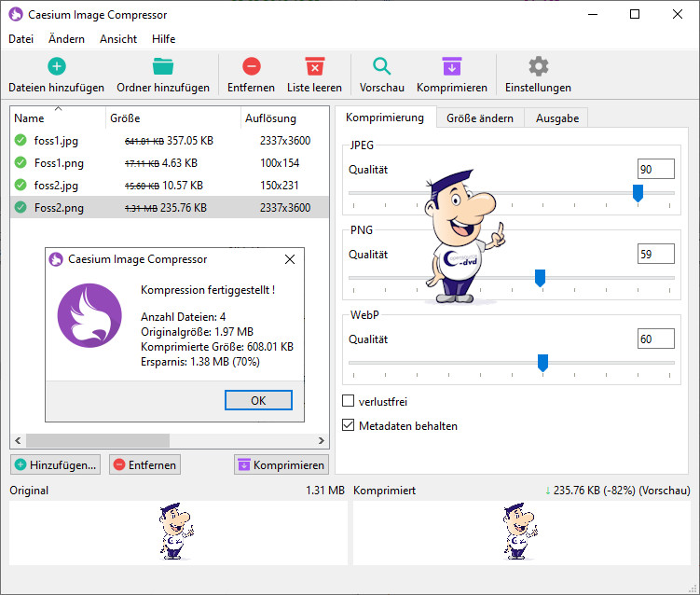The width and height of the screenshot is (700, 595).
Task: Open Einstellungen gear icon
Action: tap(538, 66)
